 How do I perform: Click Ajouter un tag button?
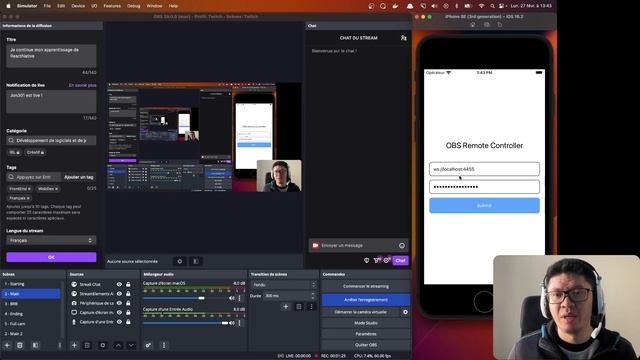[x=79, y=177]
